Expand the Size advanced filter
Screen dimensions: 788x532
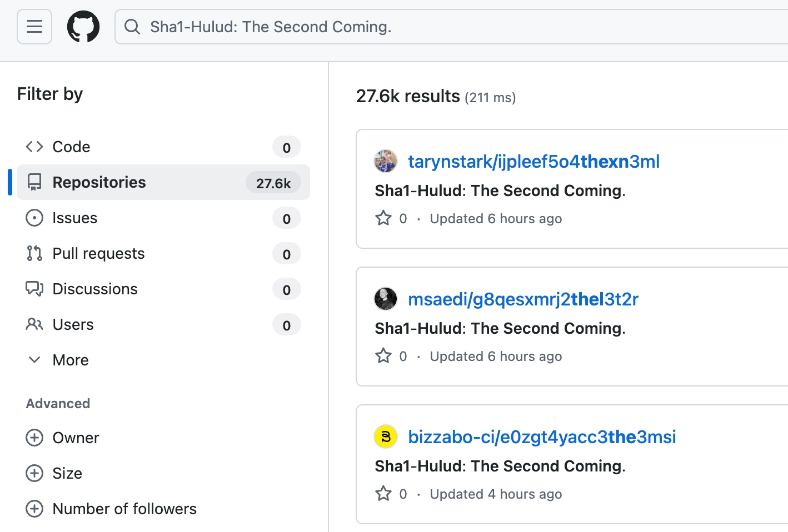34,473
